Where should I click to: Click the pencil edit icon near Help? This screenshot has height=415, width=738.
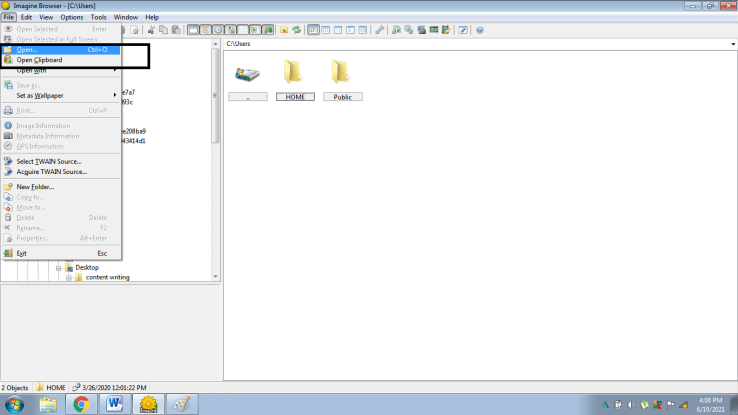pos(463,30)
